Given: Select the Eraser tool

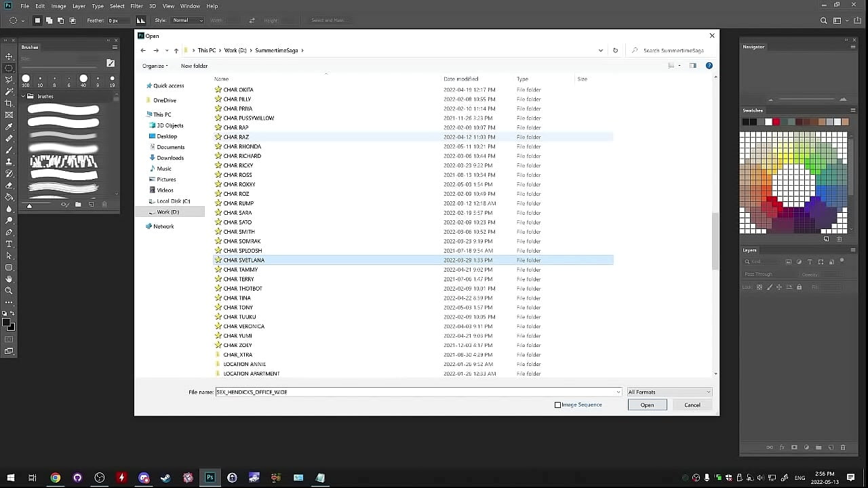Looking at the screenshot, I should (9, 185).
